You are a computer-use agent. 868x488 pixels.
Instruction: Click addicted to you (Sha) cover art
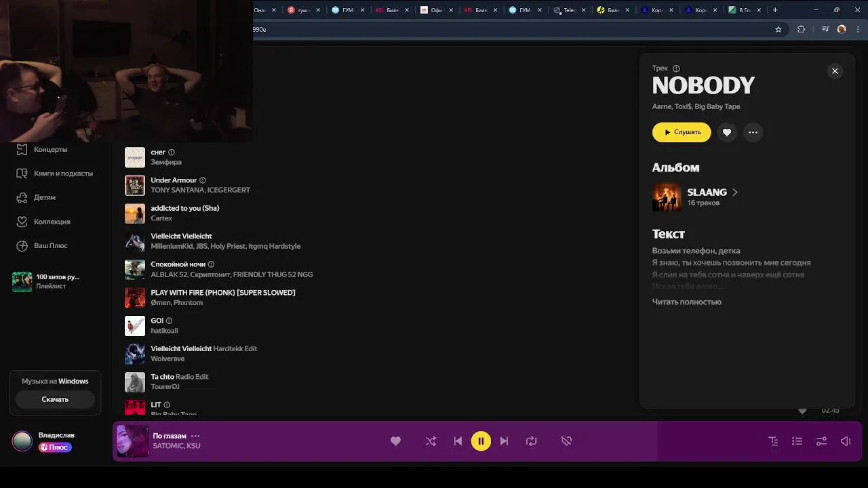coord(135,213)
